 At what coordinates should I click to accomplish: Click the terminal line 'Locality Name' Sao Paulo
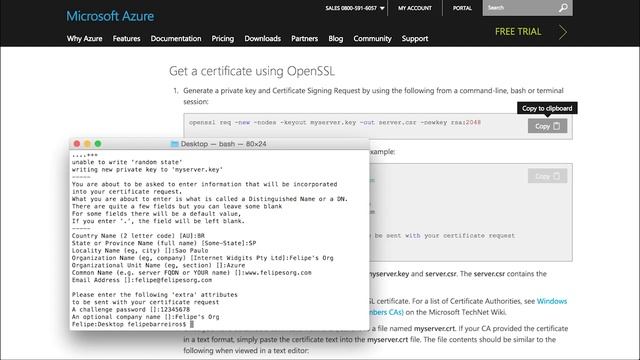coord(140,250)
